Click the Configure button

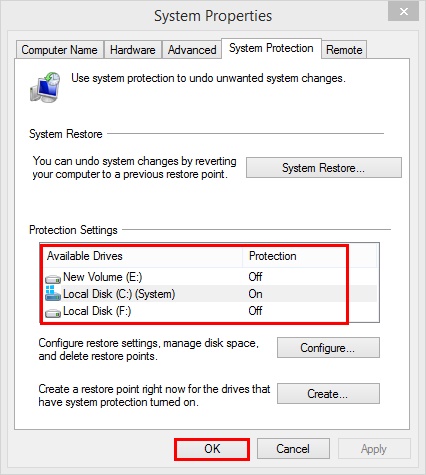point(328,348)
